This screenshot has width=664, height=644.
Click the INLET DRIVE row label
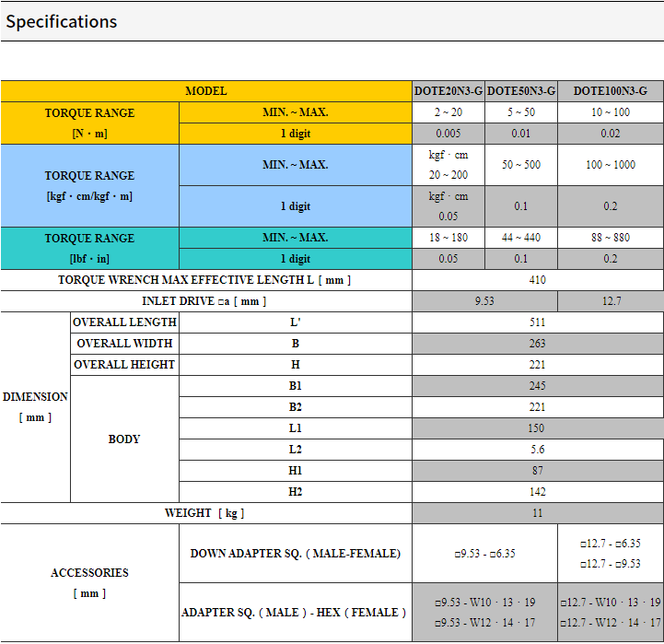pyautogui.click(x=206, y=301)
